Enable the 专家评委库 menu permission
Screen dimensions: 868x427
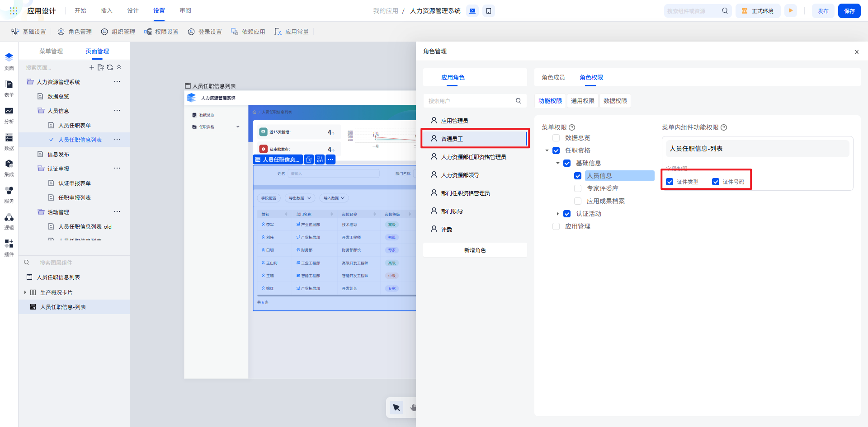click(578, 188)
